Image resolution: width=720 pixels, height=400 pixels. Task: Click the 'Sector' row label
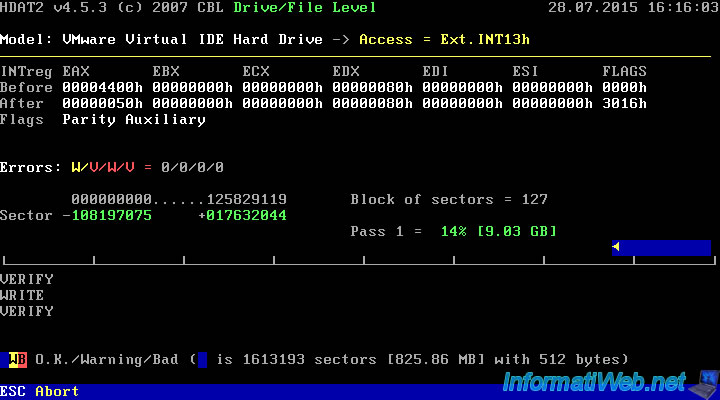coord(26,215)
